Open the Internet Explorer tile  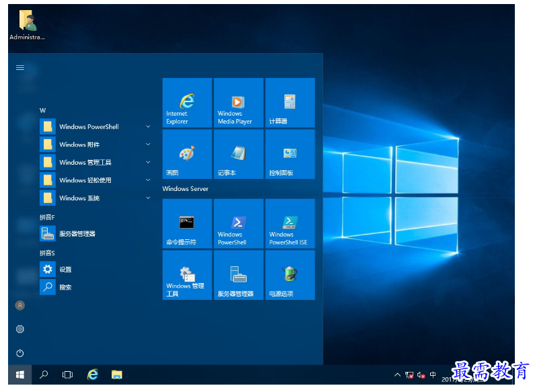tap(187, 103)
